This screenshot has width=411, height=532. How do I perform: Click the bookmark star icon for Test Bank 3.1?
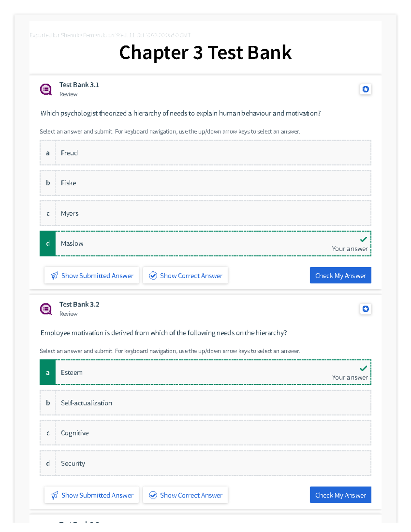pos(365,89)
